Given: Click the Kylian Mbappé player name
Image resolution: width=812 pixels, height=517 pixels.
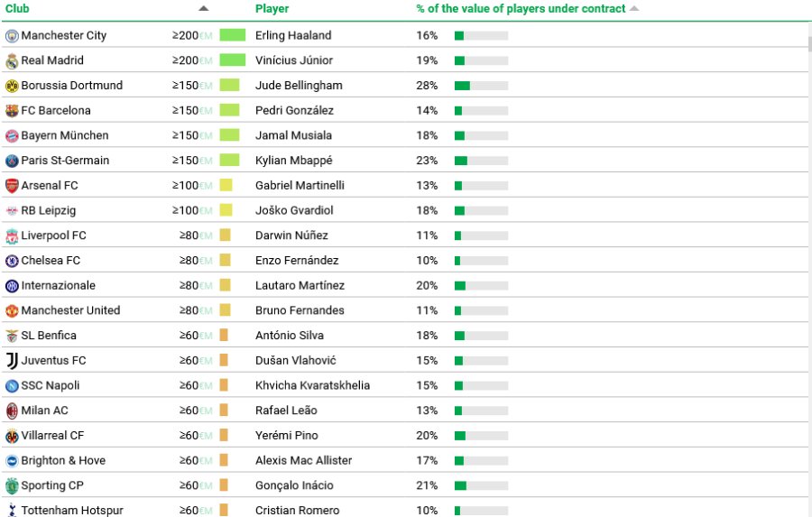Looking at the screenshot, I should coord(293,161).
